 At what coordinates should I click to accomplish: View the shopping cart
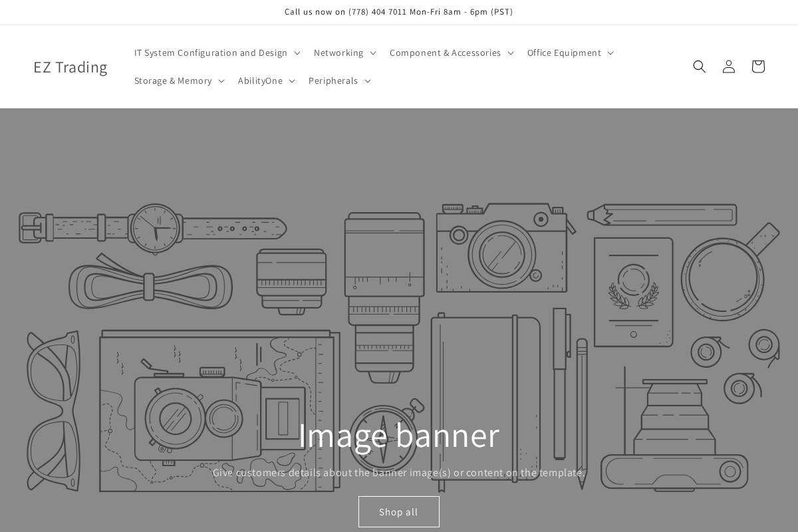click(x=758, y=66)
